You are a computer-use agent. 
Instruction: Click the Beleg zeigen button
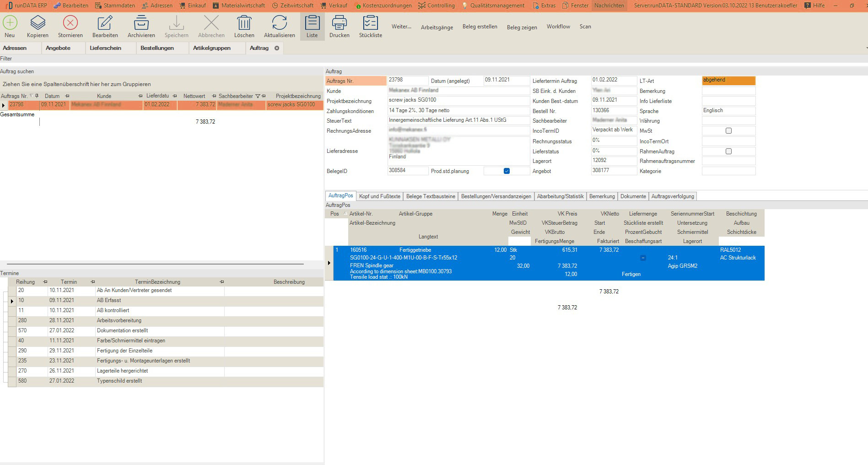tap(522, 27)
